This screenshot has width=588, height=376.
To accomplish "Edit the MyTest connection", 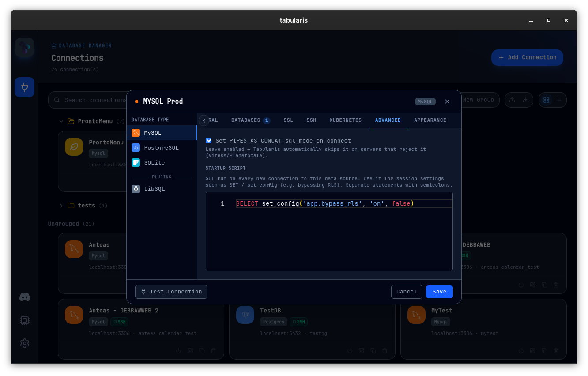I will (533, 351).
